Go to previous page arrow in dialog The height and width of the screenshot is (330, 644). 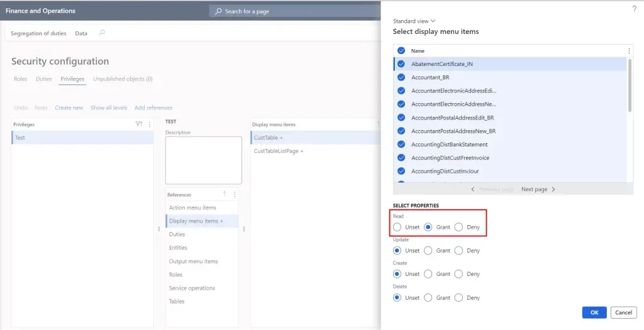[473, 189]
